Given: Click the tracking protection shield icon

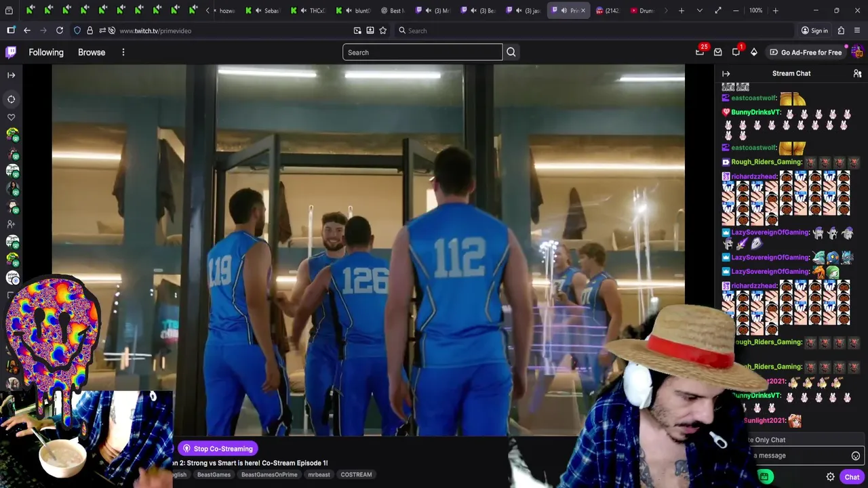Looking at the screenshot, I should coord(77,30).
